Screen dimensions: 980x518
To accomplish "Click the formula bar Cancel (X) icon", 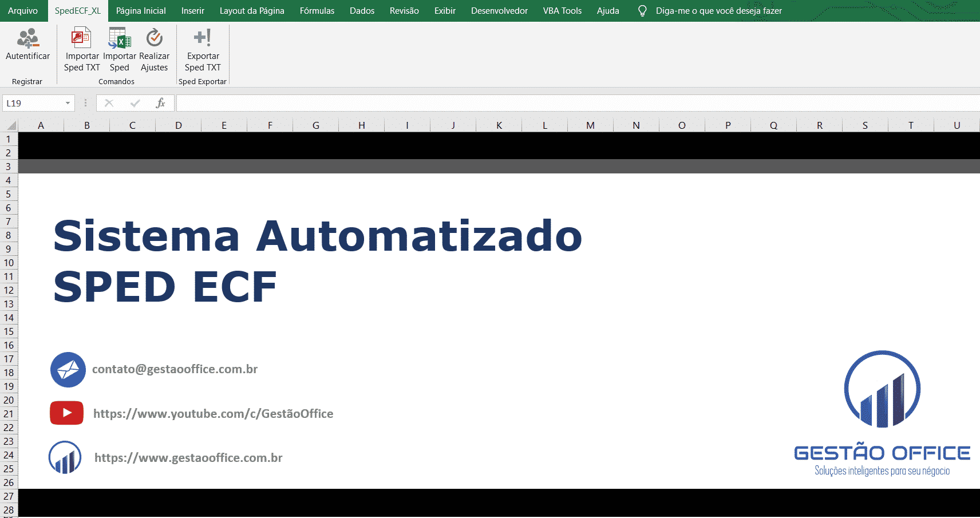I will (x=108, y=103).
